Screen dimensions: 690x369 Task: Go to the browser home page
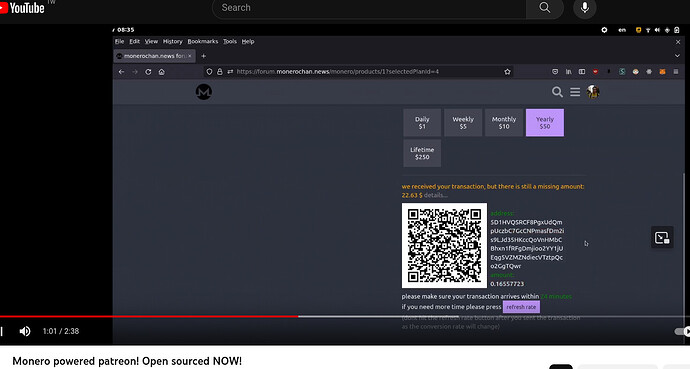click(161, 72)
